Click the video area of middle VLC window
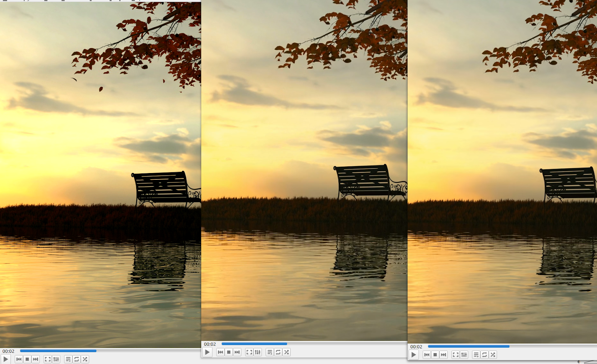This screenshot has width=597, height=364. [x=304, y=170]
